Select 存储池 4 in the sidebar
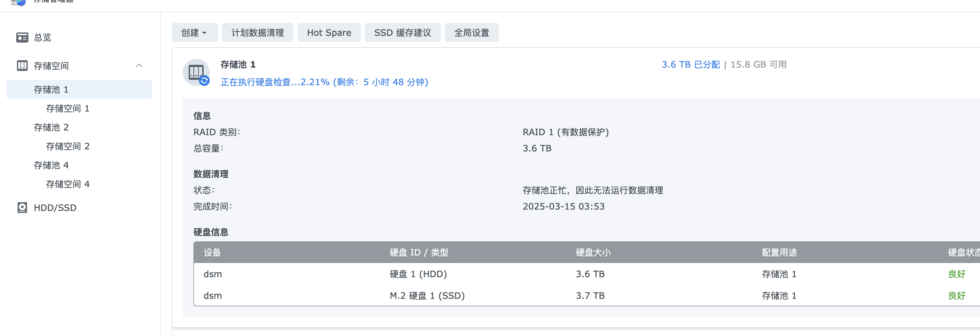This screenshot has height=336, width=980. click(51, 165)
